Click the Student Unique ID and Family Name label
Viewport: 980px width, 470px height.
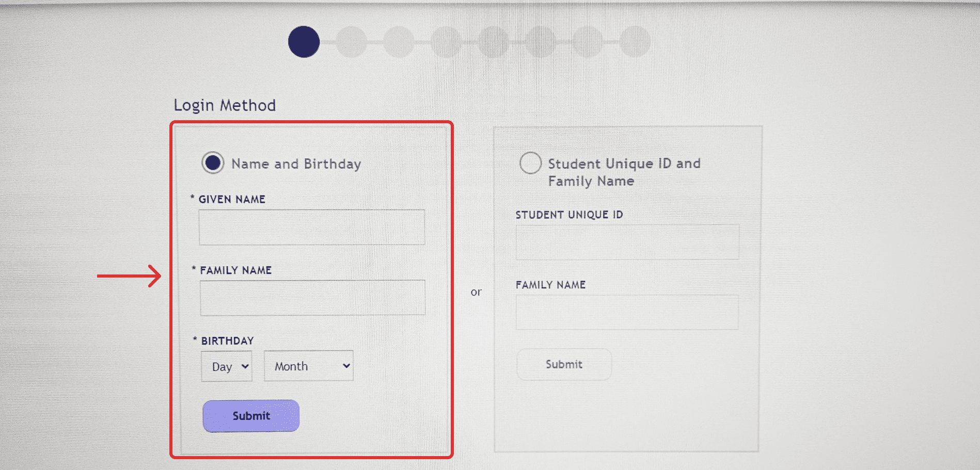pos(624,172)
